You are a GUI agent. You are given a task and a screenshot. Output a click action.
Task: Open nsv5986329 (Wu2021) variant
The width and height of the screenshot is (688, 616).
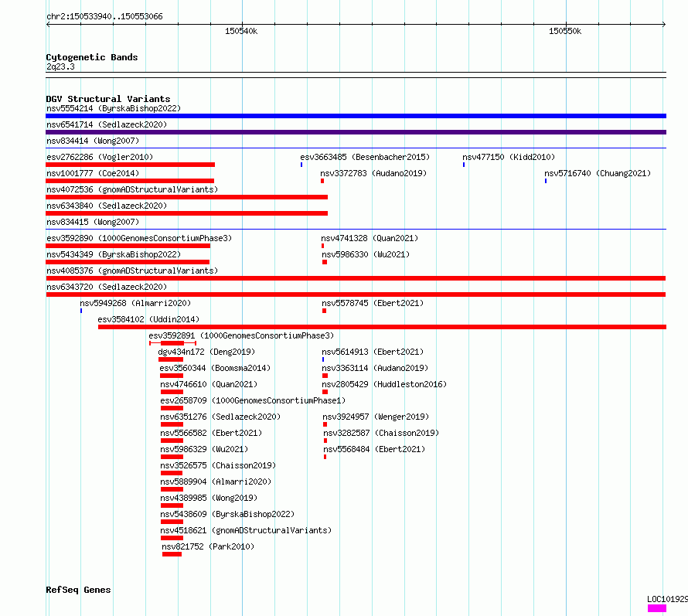click(204, 449)
